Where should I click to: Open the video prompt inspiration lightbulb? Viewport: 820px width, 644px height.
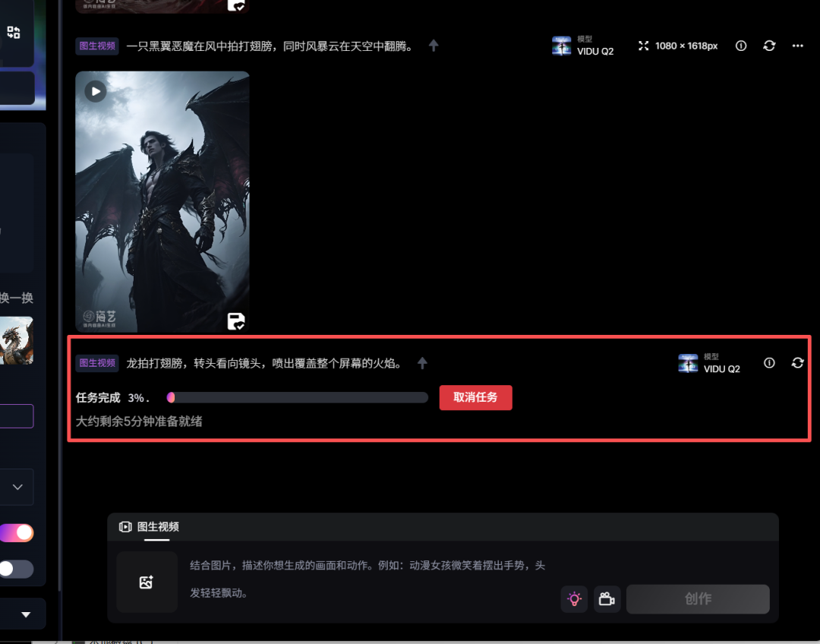(x=575, y=599)
